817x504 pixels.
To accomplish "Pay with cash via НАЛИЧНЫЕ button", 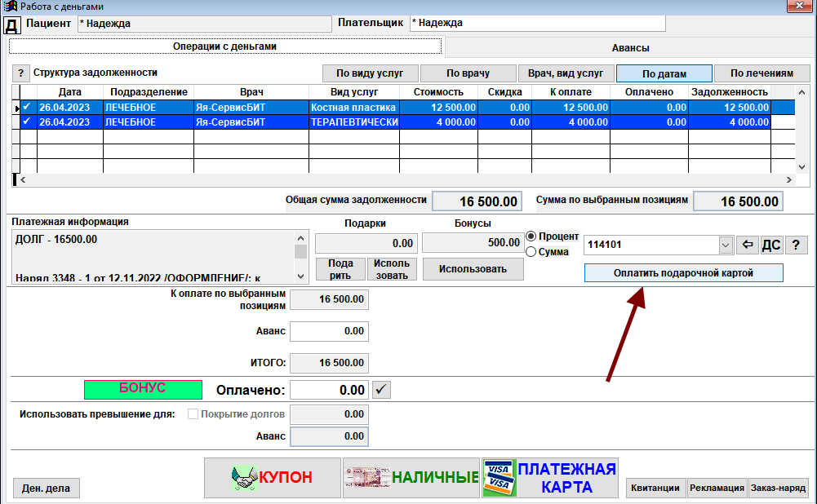I will (x=411, y=477).
